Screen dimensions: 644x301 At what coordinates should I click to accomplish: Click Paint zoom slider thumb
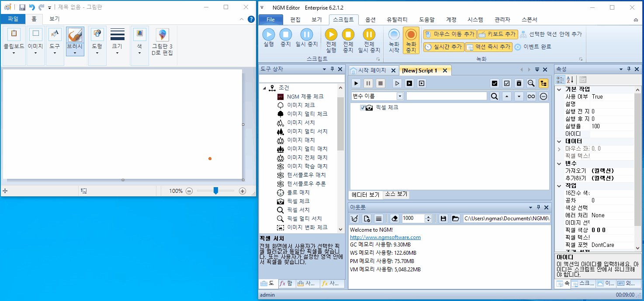click(x=215, y=191)
